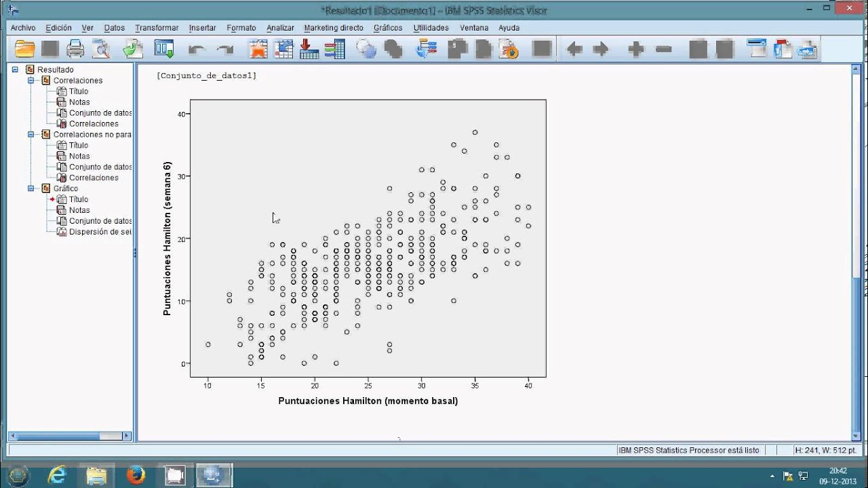Click the Recall recent dialogs icon

click(164, 49)
